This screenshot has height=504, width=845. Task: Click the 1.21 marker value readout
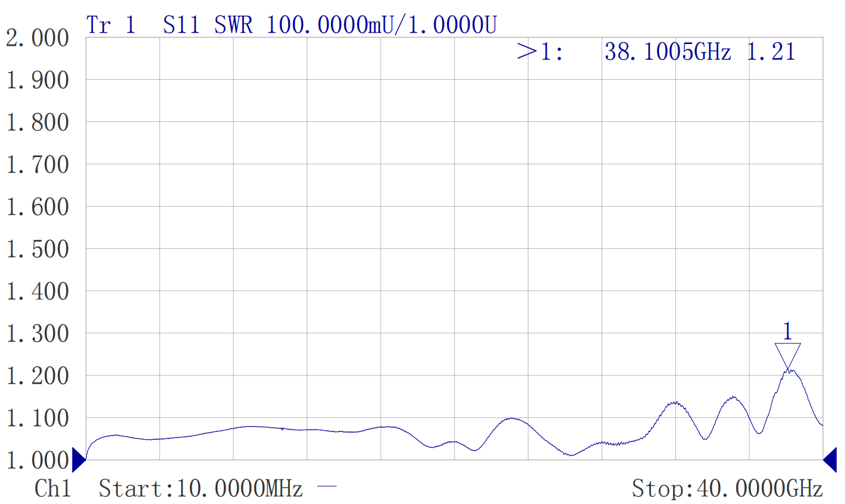tap(771, 52)
